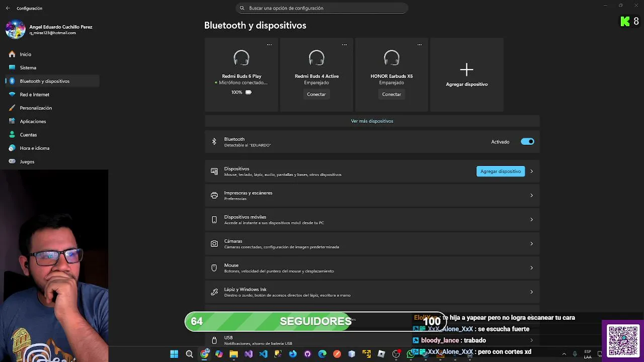Open Roblox icon in taskbar

381,354
